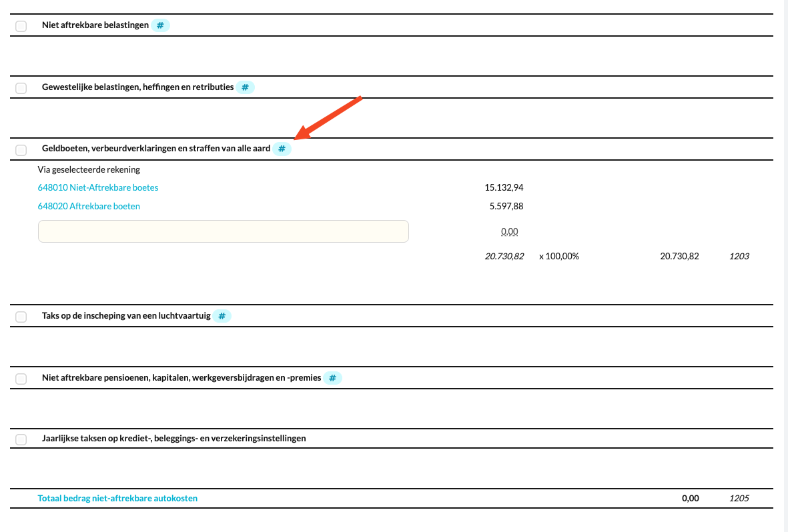Click the result amount 20.730,82 beside code 1203
This screenshot has height=532, width=788.
point(679,256)
